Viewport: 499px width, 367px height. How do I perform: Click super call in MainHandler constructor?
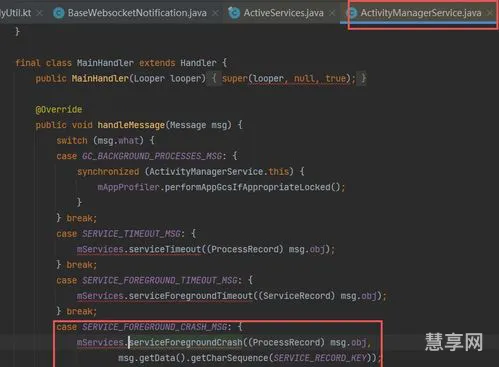pyautogui.click(x=235, y=79)
